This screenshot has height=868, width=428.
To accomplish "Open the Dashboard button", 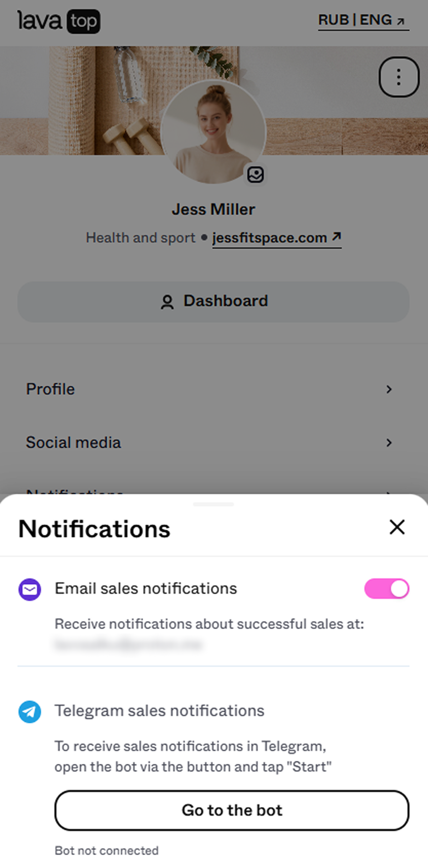I will (x=214, y=302).
